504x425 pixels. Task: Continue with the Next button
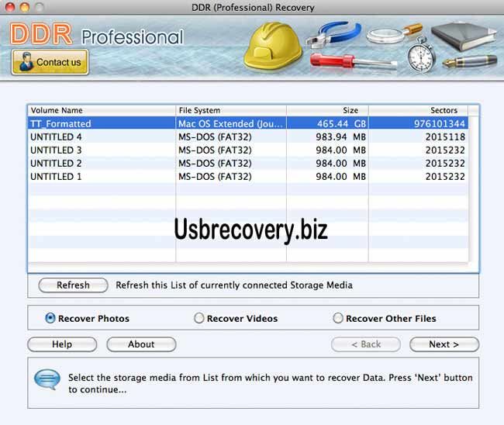click(x=444, y=344)
